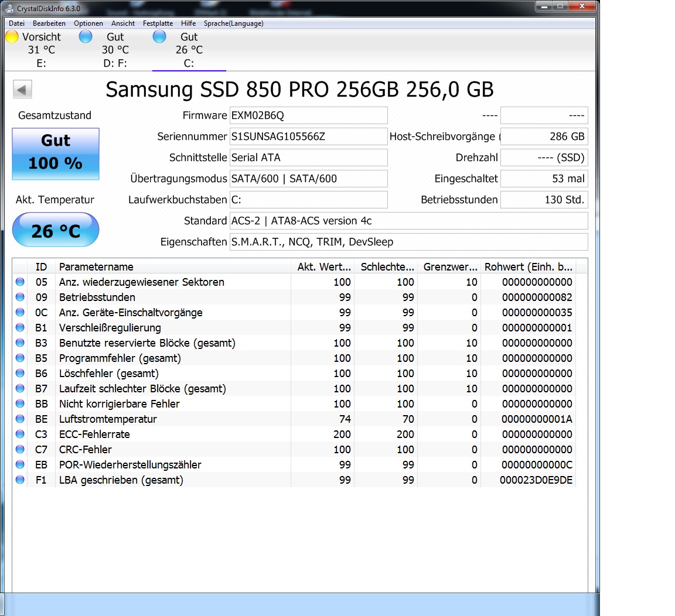Image resolution: width=675 pixels, height=616 pixels.
Task: Open the Sprache(Language) menu
Action: pyautogui.click(x=233, y=23)
